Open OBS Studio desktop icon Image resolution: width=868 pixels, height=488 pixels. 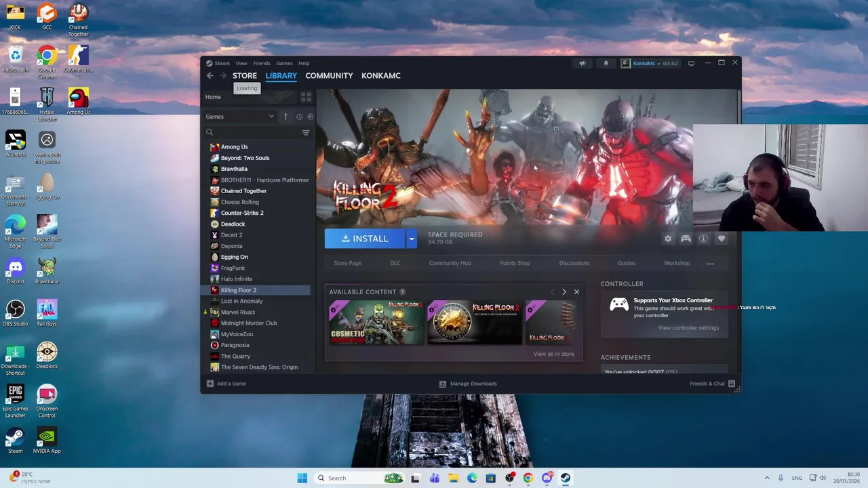tap(15, 314)
